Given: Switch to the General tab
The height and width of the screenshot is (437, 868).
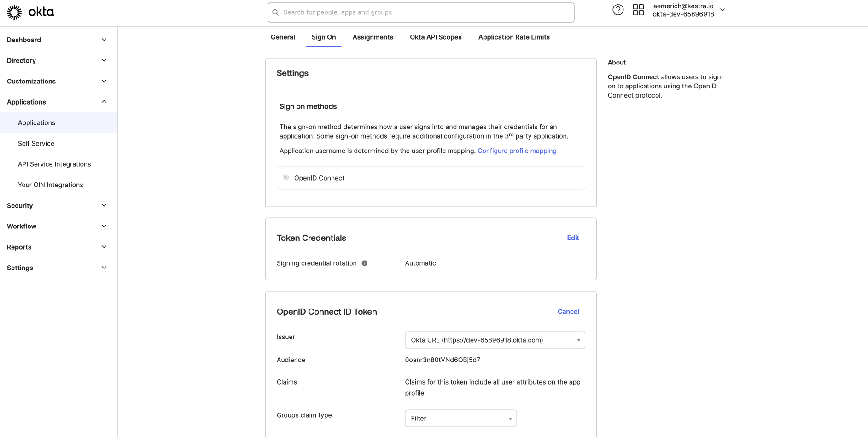Looking at the screenshot, I should pyautogui.click(x=283, y=37).
